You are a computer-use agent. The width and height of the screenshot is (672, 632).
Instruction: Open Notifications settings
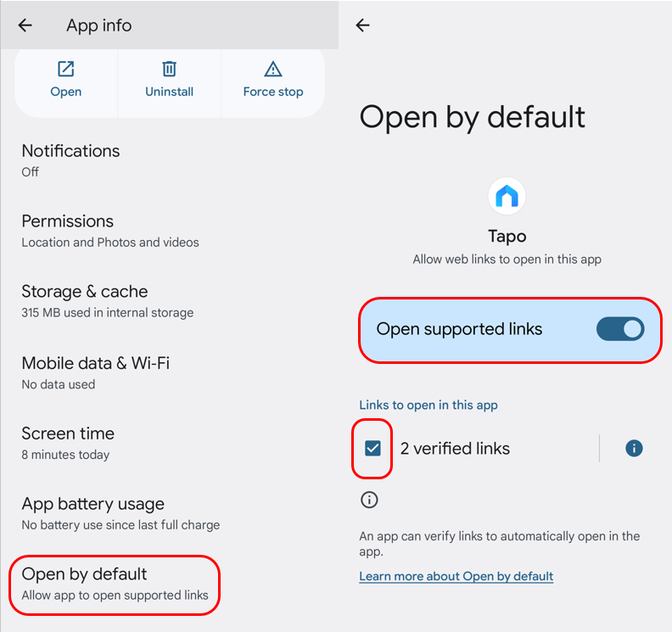point(170,160)
